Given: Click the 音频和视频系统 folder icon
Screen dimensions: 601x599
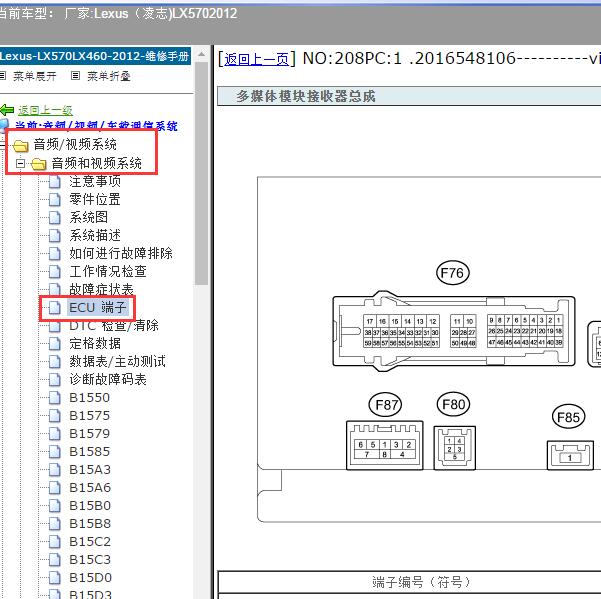Looking at the screenshot, I should 38,164.
